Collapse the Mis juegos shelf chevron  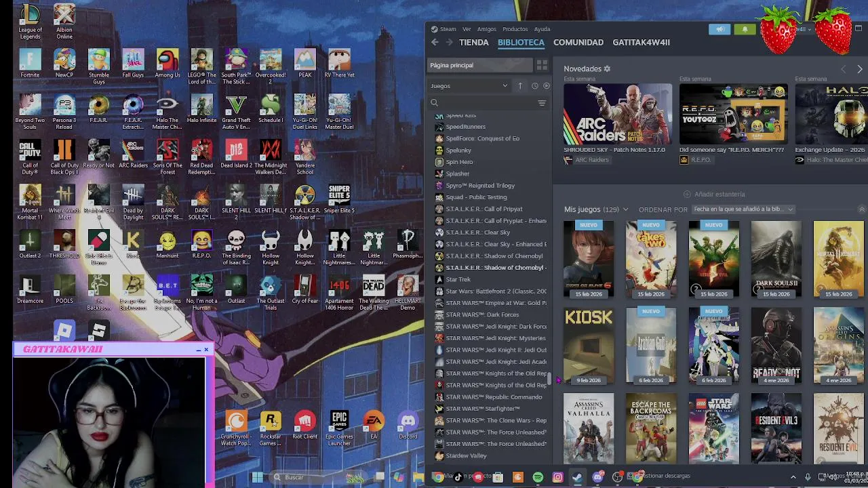625,209
